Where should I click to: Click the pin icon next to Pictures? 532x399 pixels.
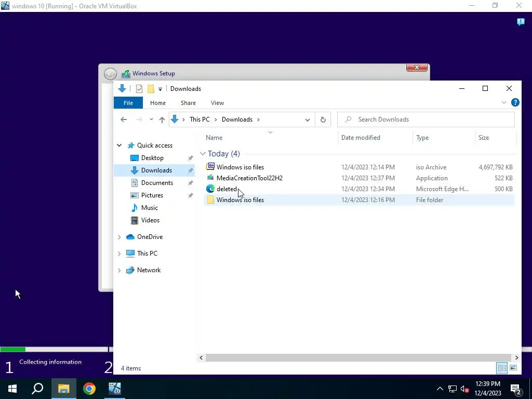click(x=190, y=195)
